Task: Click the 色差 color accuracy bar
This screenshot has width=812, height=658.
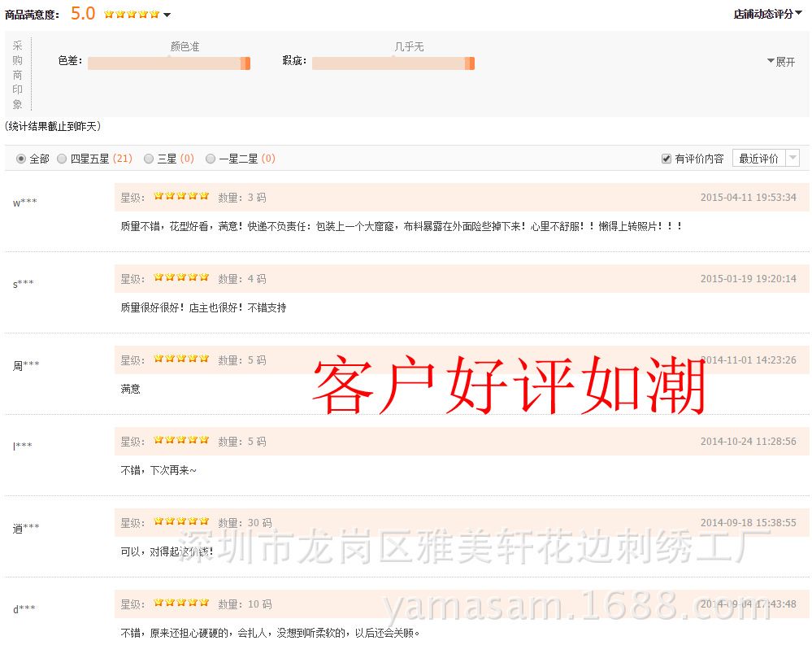Action: (x=168, y=63)
